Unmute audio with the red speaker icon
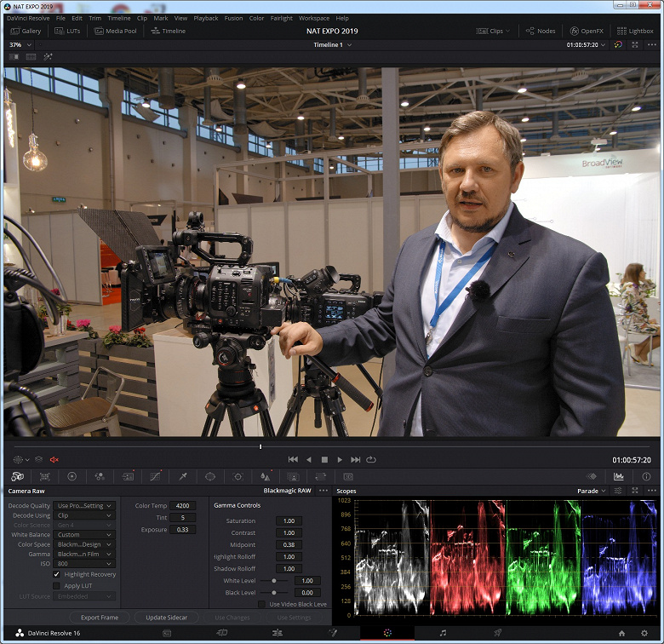 [54, 460]
